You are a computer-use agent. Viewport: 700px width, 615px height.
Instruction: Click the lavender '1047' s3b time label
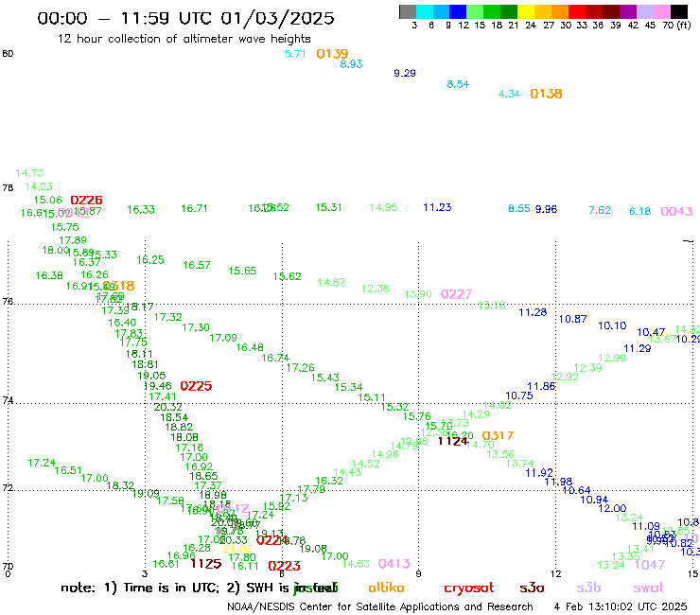650,565
